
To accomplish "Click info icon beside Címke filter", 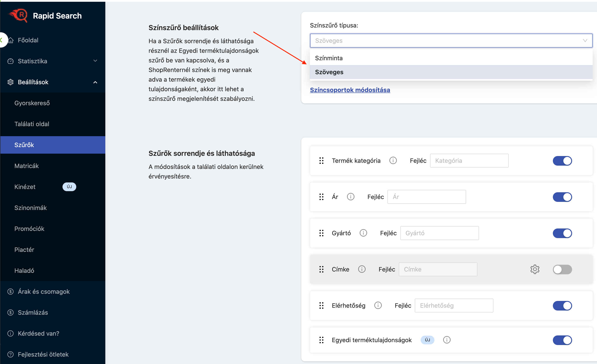I will pyautogui.click(x=361, y=269).
